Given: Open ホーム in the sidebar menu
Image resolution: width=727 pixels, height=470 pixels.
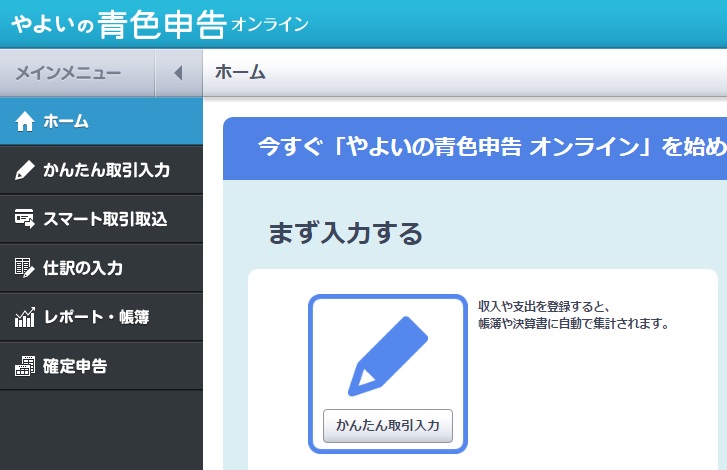Looking at the screenshot, I should 101,121.
